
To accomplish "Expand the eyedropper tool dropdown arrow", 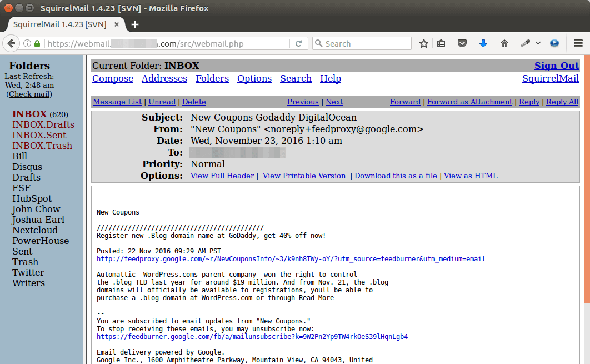I will click(x=538, y=43).
